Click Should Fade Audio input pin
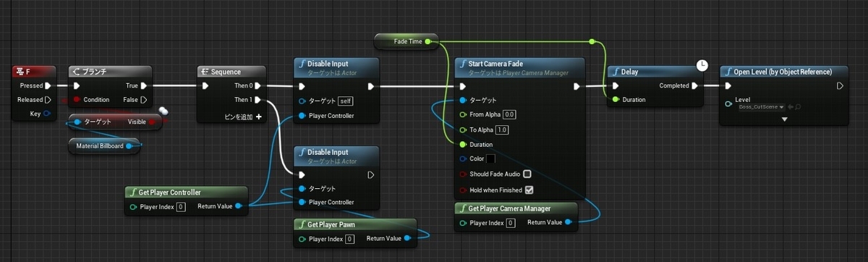The height and width of the screenshot is (262, 868). coord(463,174)
